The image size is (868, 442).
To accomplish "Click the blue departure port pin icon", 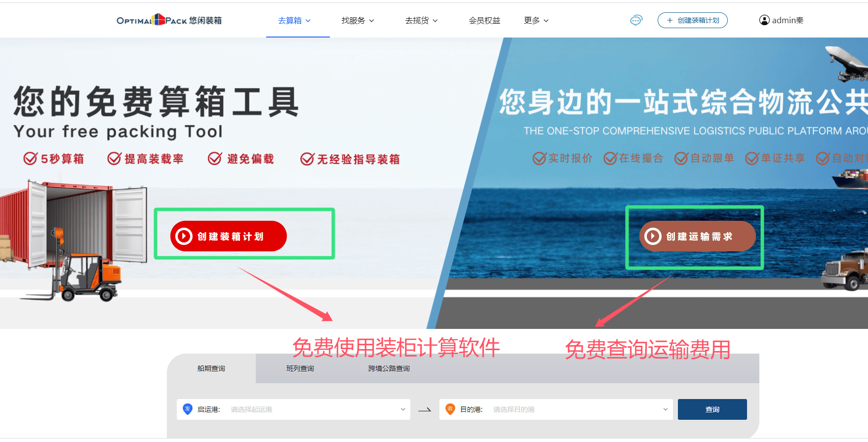I will pos(188,409).
